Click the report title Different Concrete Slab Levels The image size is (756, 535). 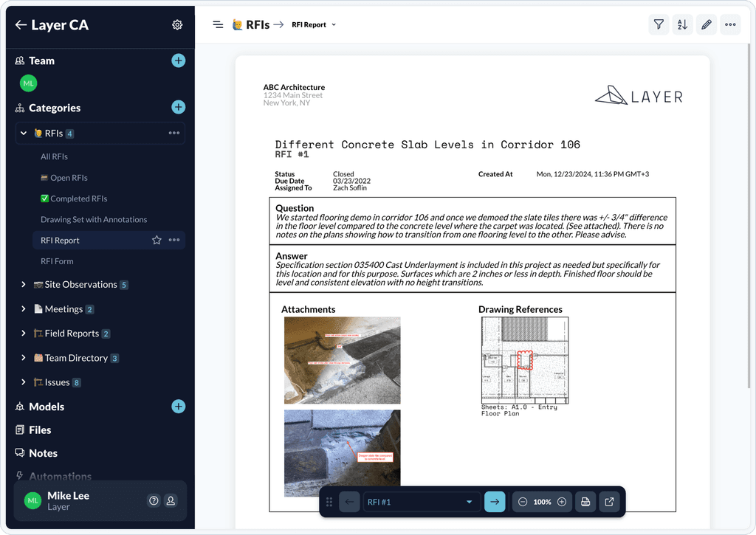pos(427,145)
